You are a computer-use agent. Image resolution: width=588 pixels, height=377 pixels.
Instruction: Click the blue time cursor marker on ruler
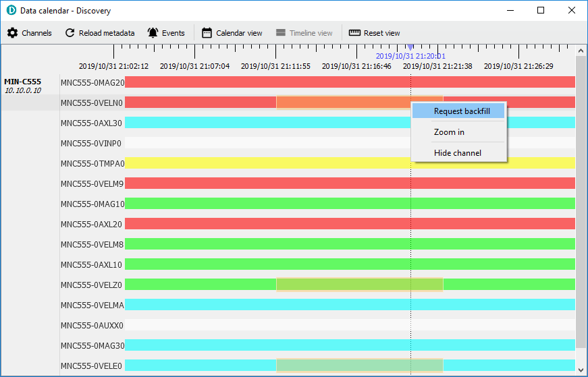pos(410,47)
